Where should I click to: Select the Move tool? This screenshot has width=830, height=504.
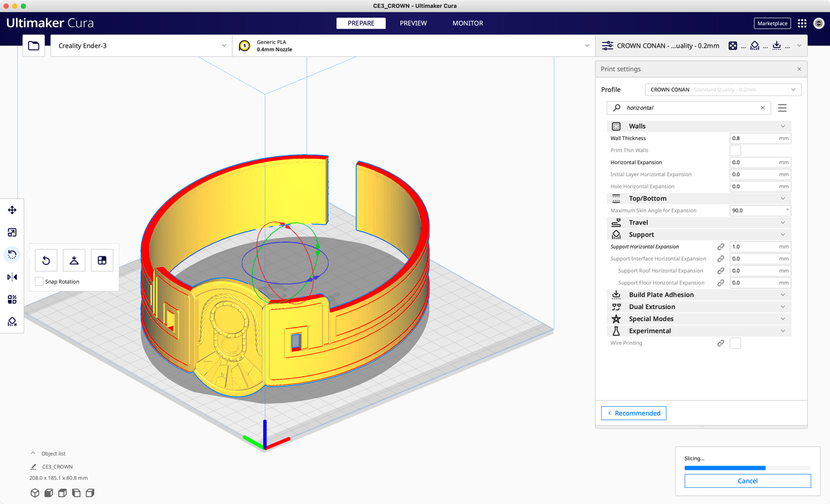coord(12,210)
